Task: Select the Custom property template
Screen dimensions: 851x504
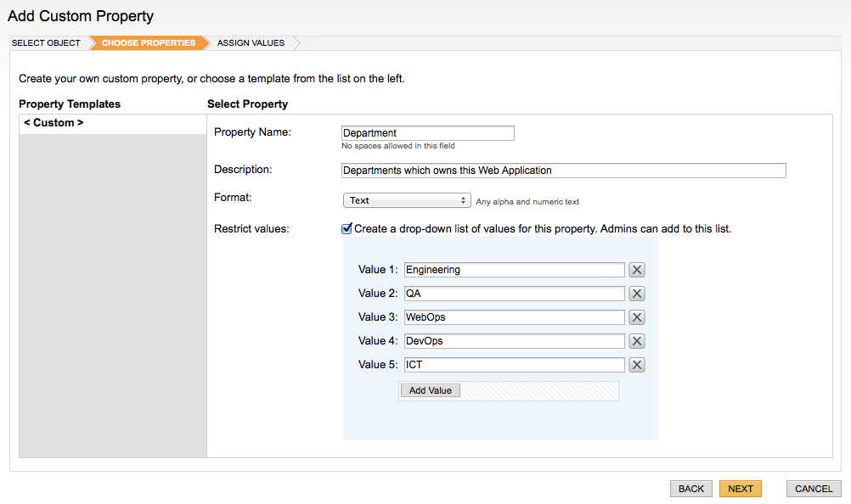Action: (x=54, y=123)
